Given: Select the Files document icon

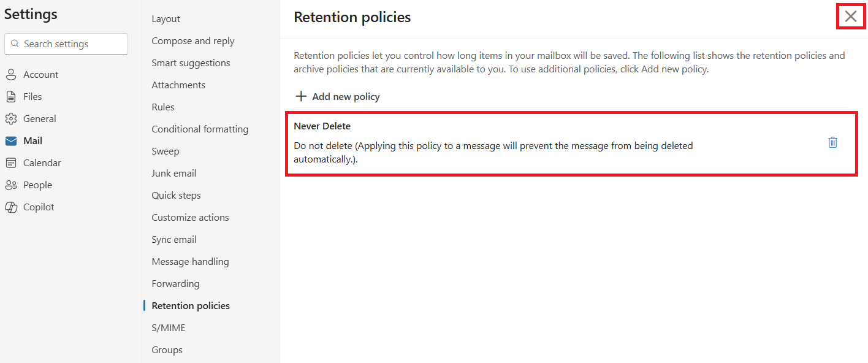Looking at the screenshot, I should pyautogui.click(x=11, y=97).
